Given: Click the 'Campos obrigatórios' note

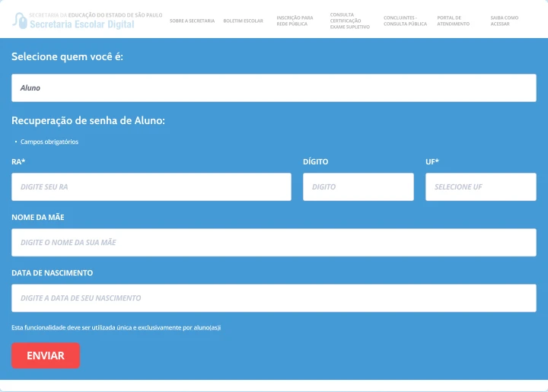Looking at the screenshot, I should coord(49,142).
